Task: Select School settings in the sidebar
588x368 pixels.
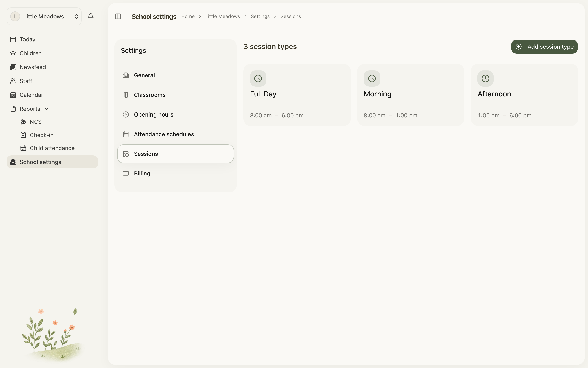Action: click(52, 162)
